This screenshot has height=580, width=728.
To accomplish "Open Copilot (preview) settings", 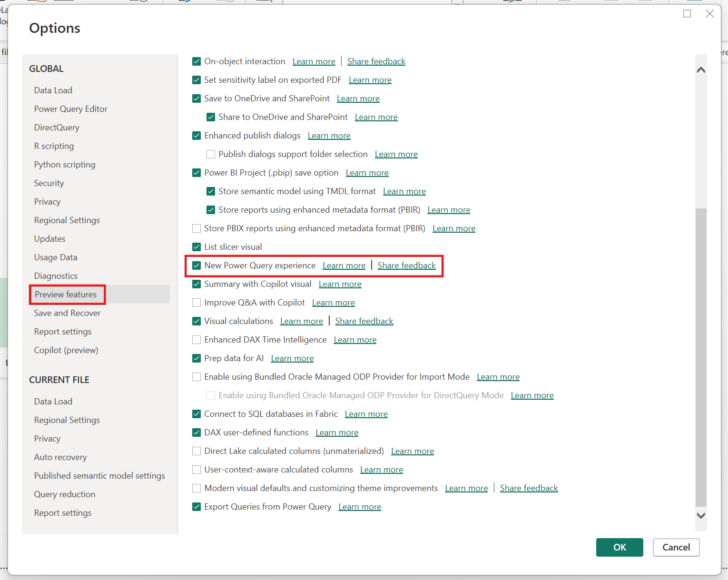I will 66,350.
